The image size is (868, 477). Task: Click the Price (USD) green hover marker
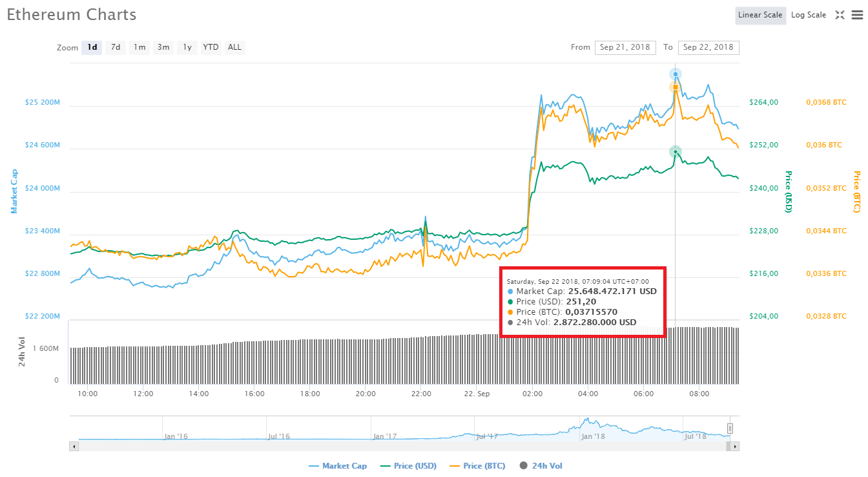click(676, 152)
